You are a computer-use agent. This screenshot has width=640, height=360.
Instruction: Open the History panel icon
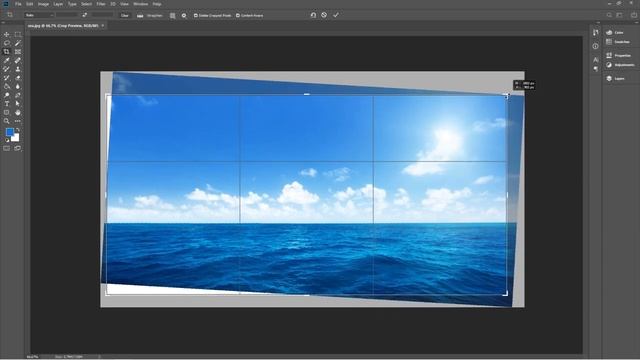coord(596,33)
